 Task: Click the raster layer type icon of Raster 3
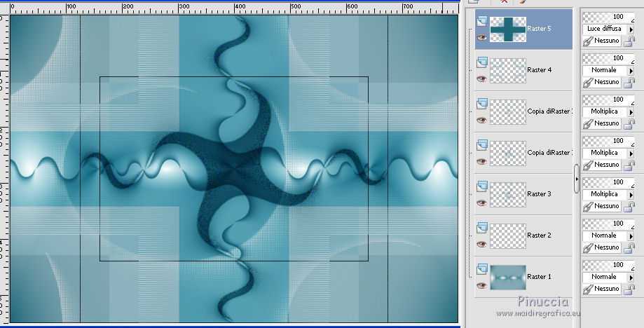click(481, 187)
